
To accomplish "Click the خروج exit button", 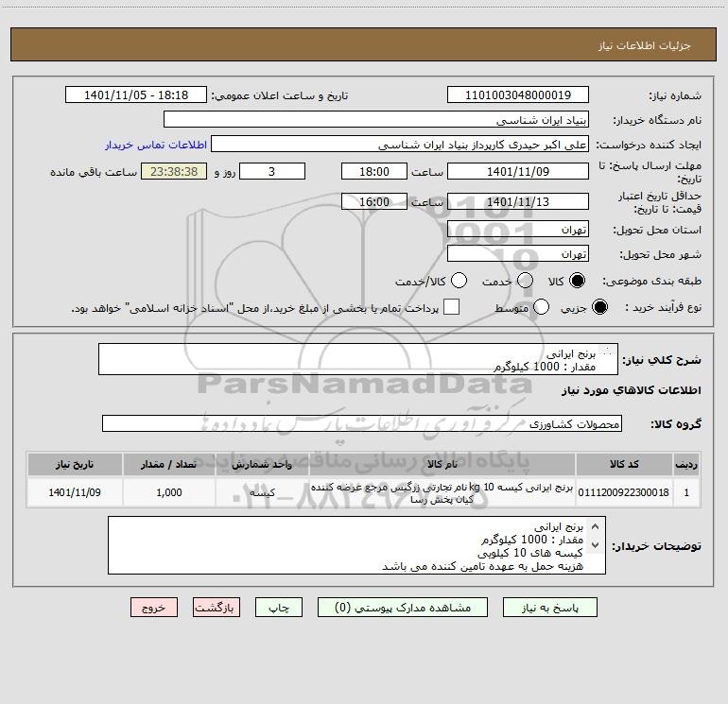I will tap(154, 608).
